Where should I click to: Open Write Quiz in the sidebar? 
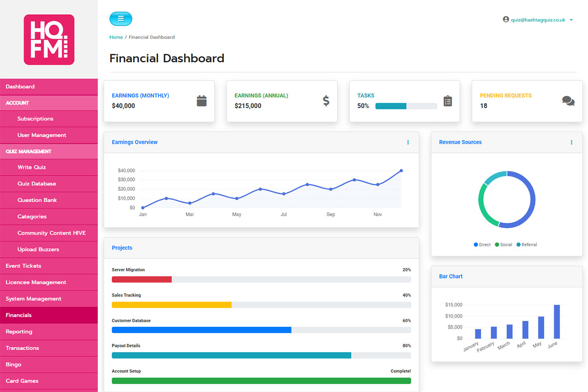tap(49, 167)
